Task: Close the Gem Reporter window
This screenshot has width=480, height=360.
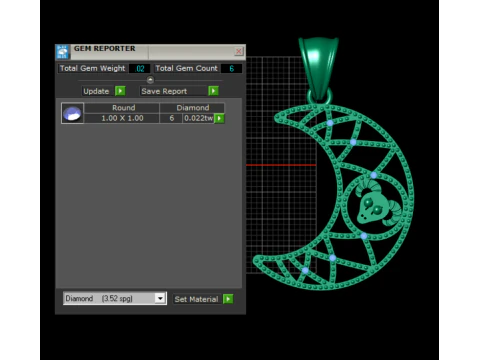Action: coord(239,51)
